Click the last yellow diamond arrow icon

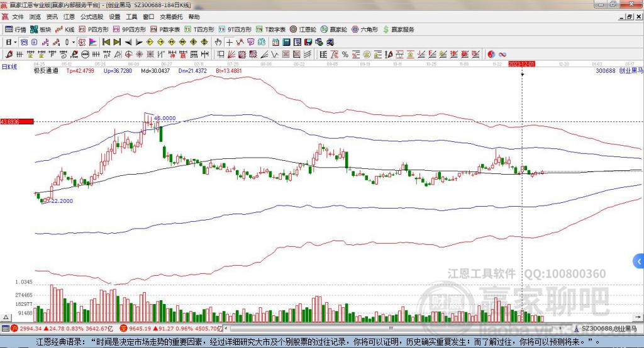(x=204, y=42)
